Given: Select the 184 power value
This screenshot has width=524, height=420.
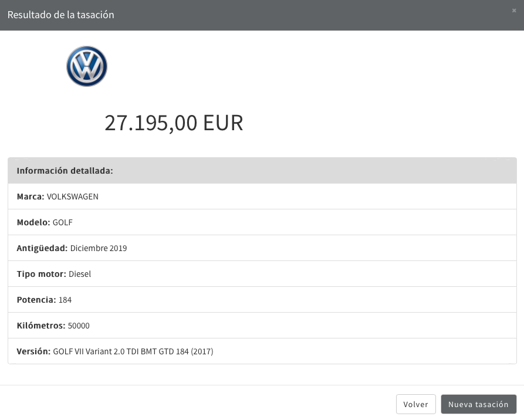Looking at the screenshot, I should click(x=65, y=300).
